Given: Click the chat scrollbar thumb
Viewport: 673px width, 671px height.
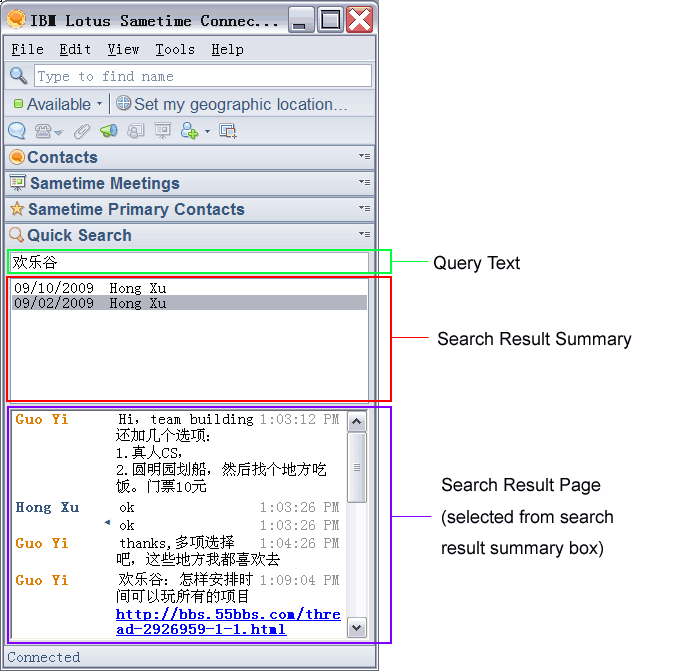Looking at the screenshot, I should 357,468.
